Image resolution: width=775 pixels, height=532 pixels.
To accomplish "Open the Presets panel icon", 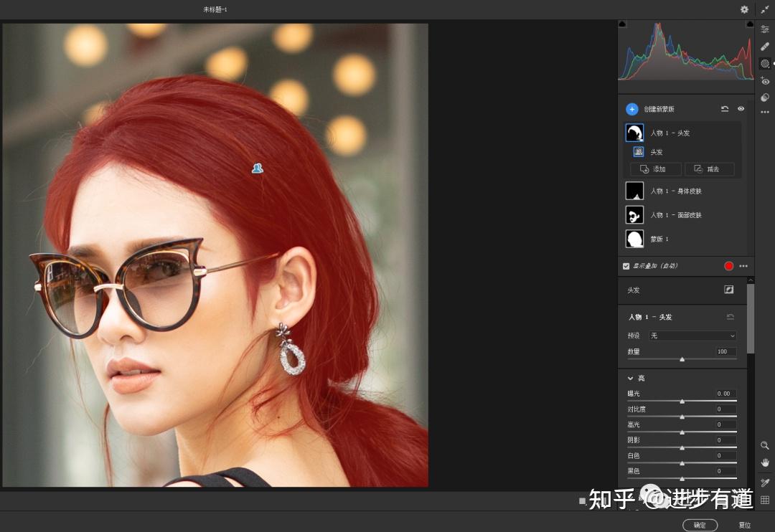I will 765,98.
